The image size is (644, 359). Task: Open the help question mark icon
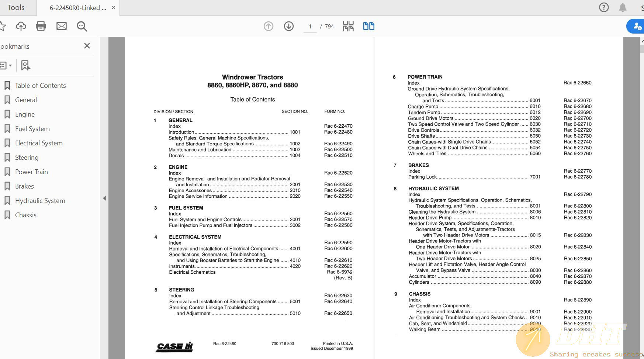coord(604,7)
